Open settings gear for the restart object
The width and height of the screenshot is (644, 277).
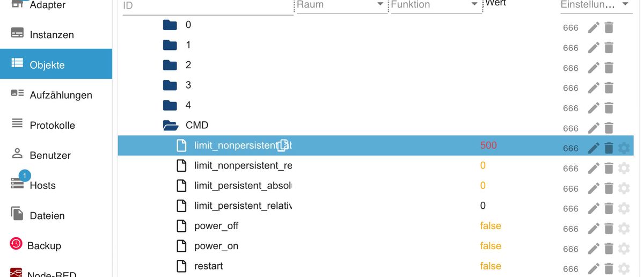point(624,268)
